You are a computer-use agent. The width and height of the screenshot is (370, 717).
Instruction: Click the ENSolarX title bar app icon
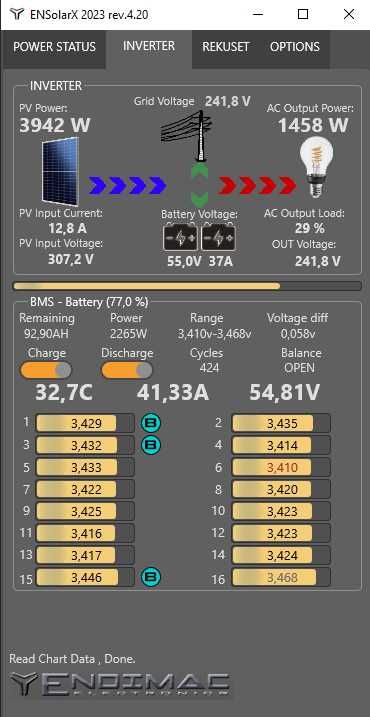coord(16,14)
